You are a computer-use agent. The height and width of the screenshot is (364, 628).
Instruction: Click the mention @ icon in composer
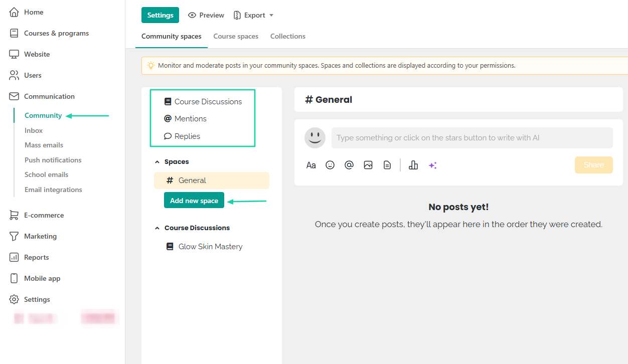tap(349, 165)
